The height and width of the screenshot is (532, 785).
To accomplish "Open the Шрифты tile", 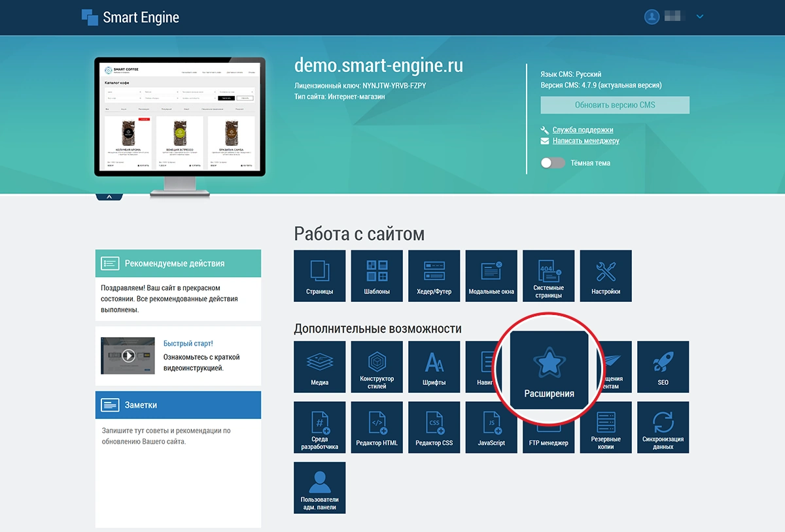I will (x=434, y=367).
